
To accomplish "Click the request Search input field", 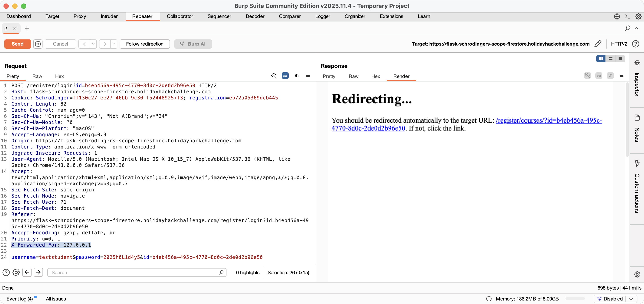I will 134,272.
